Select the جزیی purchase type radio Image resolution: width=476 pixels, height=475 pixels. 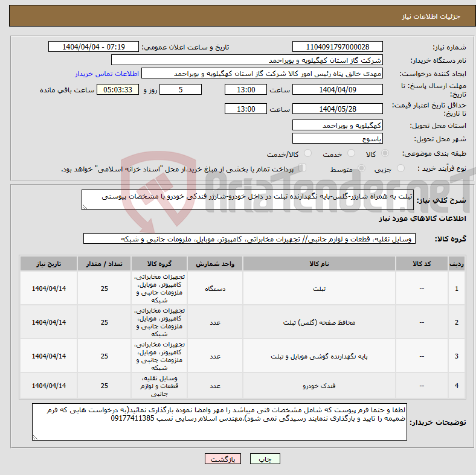(x=400, y=168)
